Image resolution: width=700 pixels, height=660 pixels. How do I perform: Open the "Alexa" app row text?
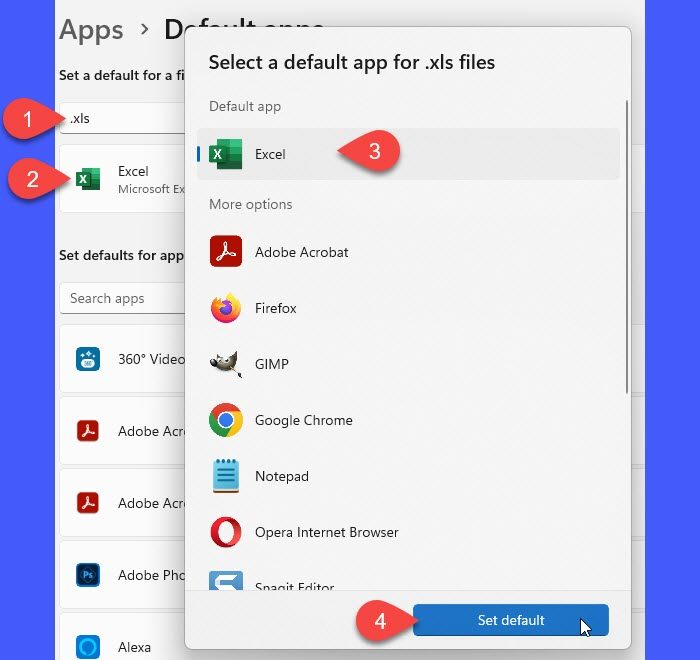pyautogui.click(x=134, y=647)
